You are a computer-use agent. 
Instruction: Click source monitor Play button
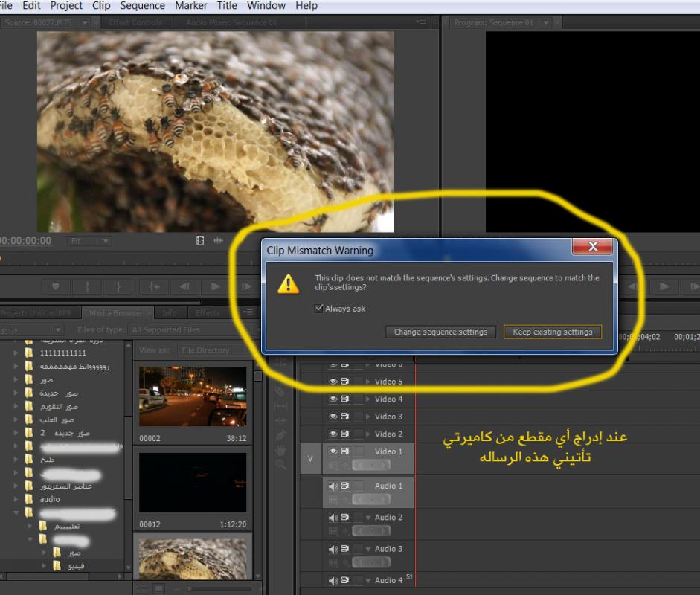[215, 286]
